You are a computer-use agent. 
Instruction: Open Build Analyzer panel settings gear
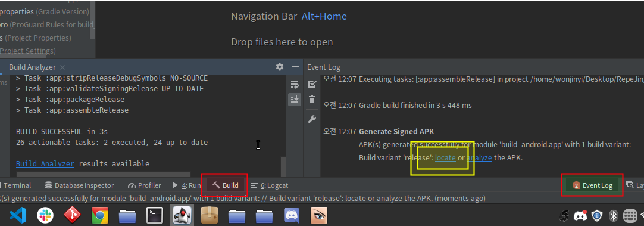pyautogui.click(x=280, y=67)
